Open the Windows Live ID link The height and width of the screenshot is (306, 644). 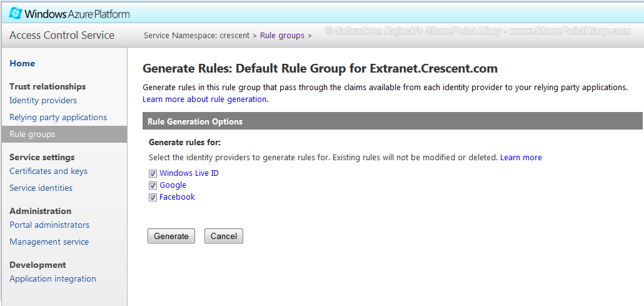(x=189, y=173)
